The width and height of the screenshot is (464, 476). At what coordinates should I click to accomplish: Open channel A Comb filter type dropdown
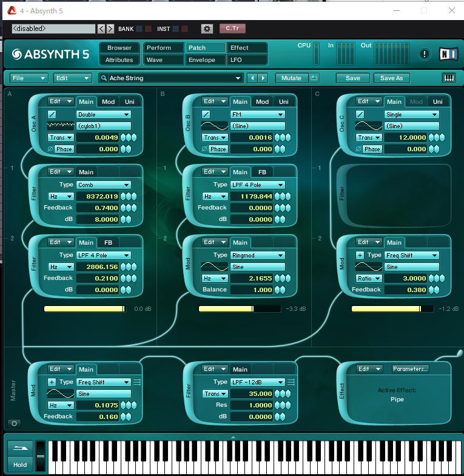point(104,185)
